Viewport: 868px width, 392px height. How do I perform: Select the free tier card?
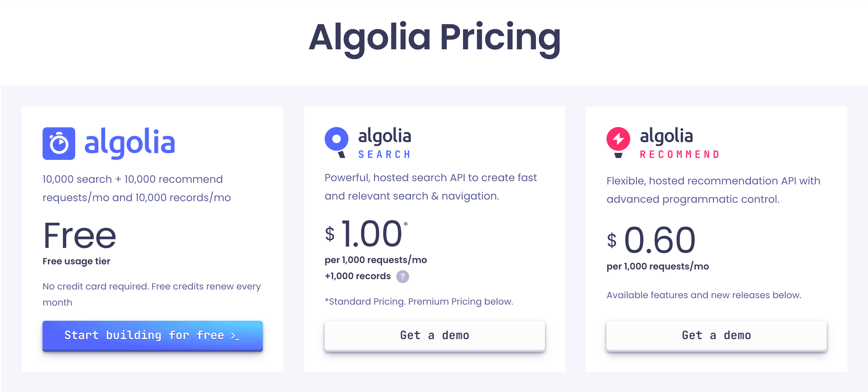click(x=152, y=239)
